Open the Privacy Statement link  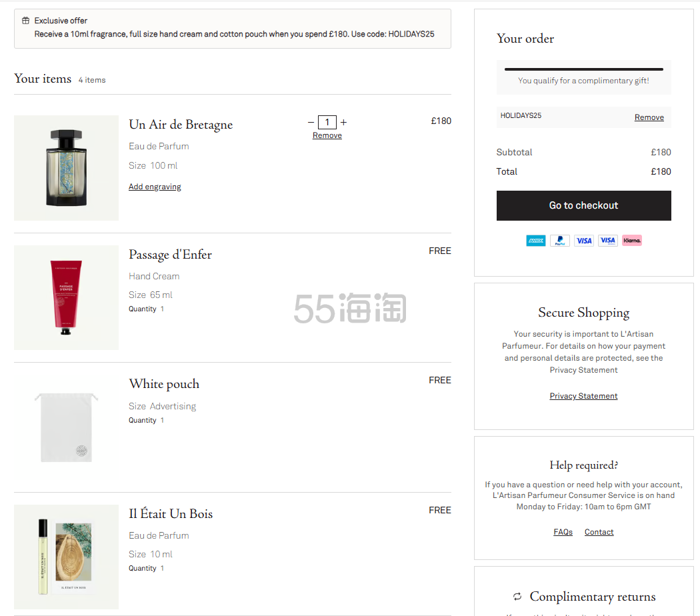[583, 396]
